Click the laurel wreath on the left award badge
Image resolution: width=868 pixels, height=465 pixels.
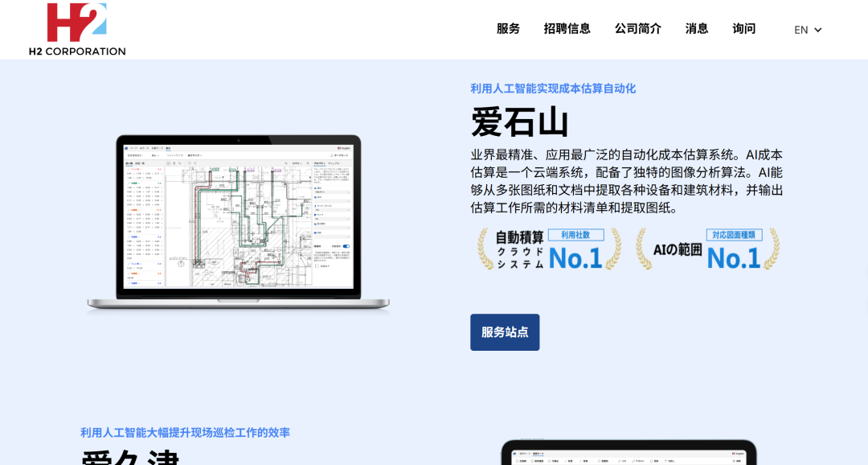tap(484, 249)
